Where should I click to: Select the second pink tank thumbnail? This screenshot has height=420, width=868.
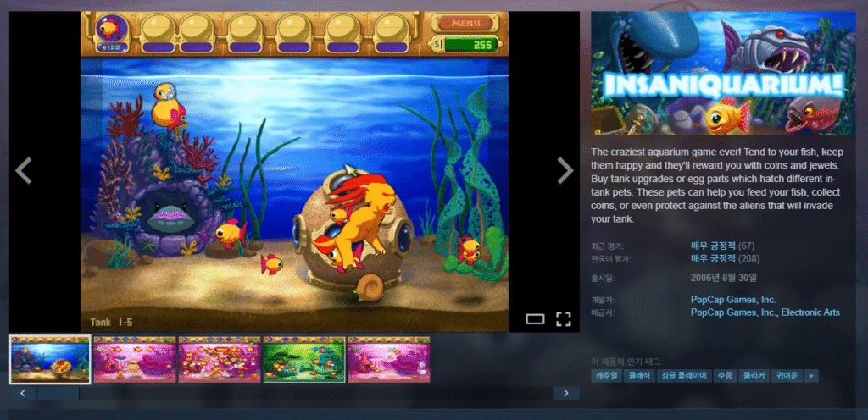[135, 359]
